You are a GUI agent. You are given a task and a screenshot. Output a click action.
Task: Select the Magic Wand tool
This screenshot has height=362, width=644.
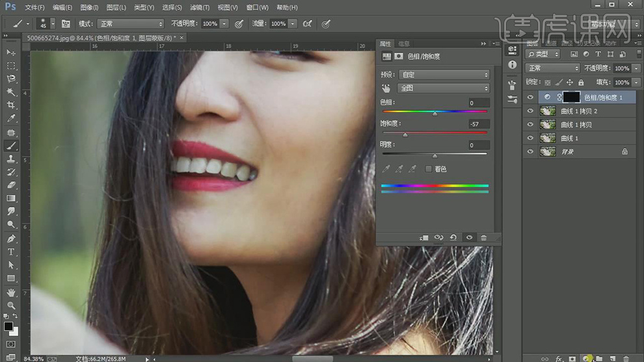point(11,92)
